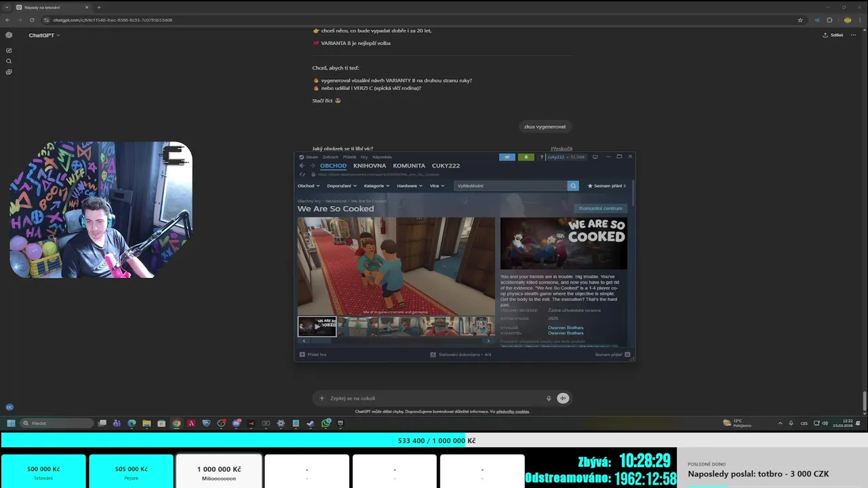Expand the Obchod store dropdown

coord(308,186)
